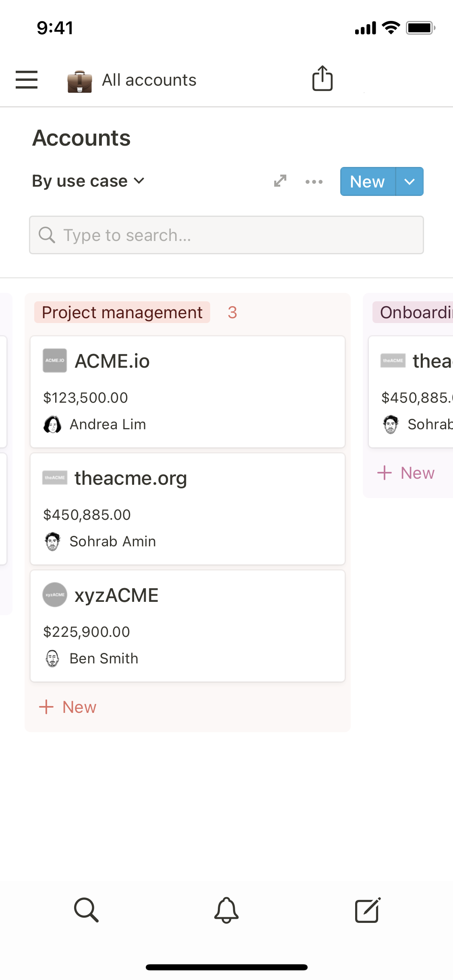Open the xyzACME account card
Viewport: 453px width, 980px height.
click(188, 626)
